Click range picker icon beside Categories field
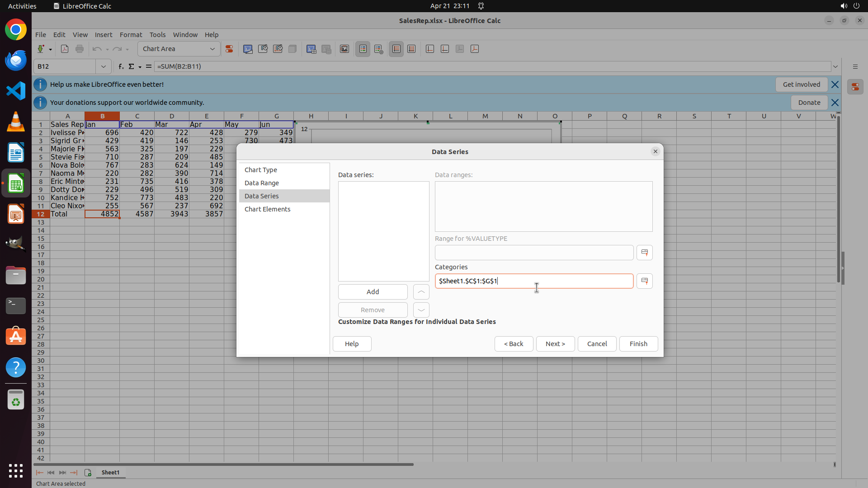 pos(644,281)
